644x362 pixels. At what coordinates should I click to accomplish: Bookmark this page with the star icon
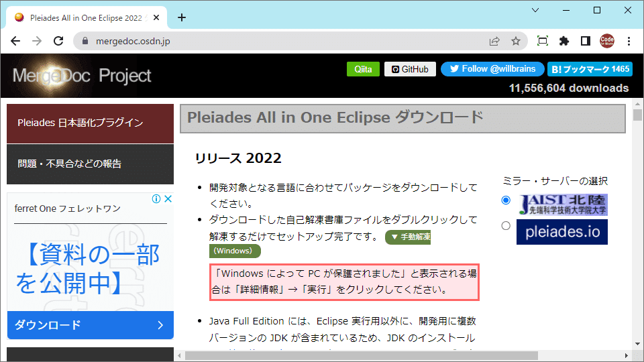[516, 41]
